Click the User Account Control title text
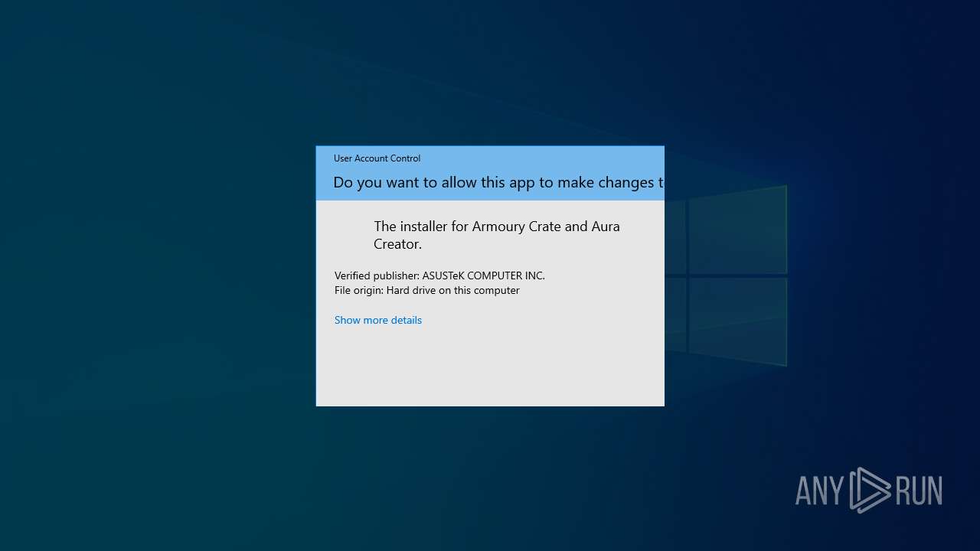The image size is (980, 551). point(377,158)
